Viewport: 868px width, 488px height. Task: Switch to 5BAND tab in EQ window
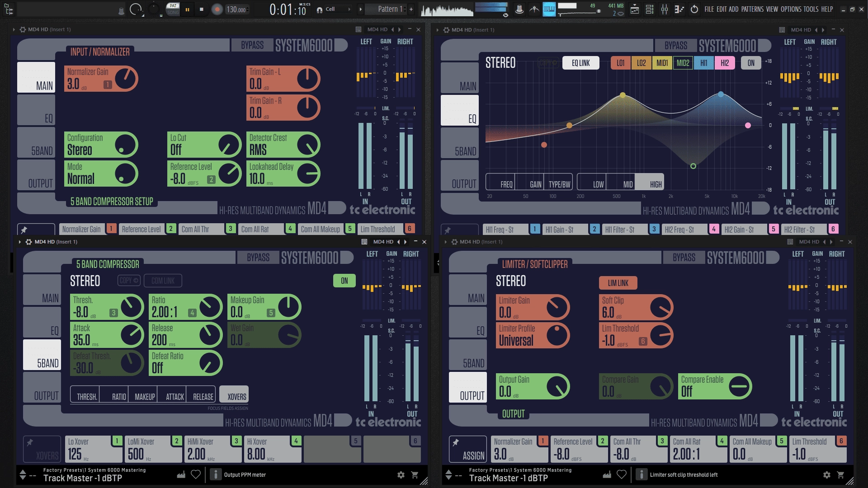[x=460, y=143]
